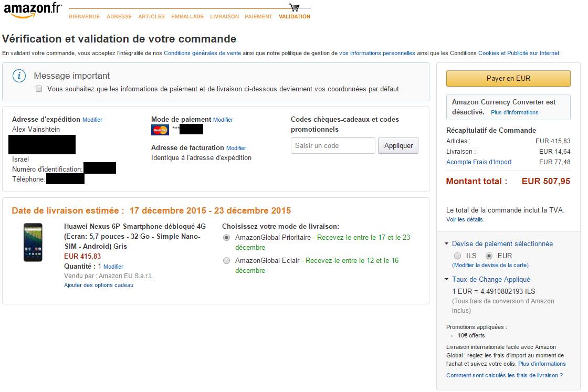Click the MasterCard payment icon

pyautogui.click(x=160, y=130)
